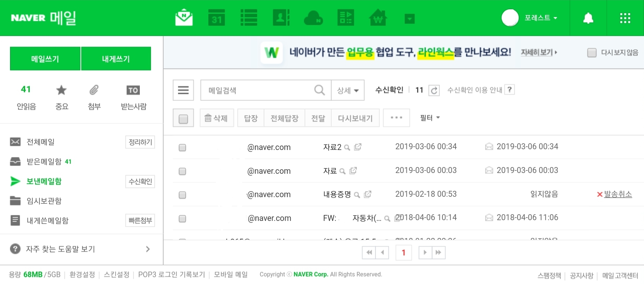
Task: Click the search magnifier icon
Action: click(x=319, y=90)
